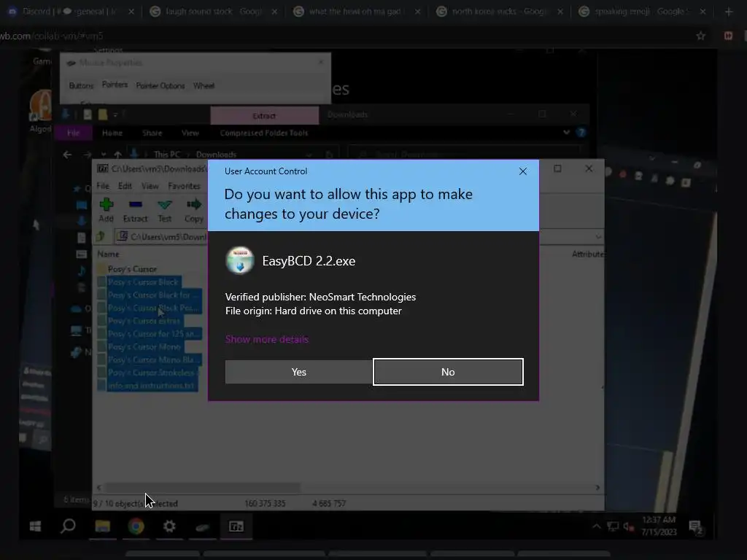Click the 7-Zip taskbar icon
This screenshot has height=560, width=747.
(236, 526)
